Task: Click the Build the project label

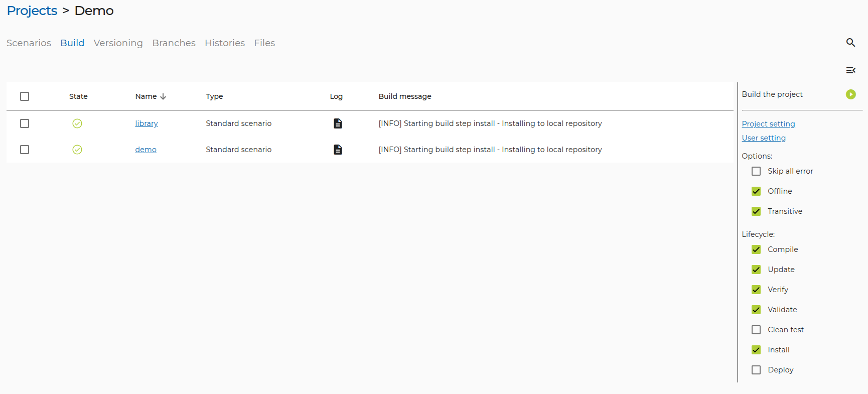Action: (x=772, y=94)
